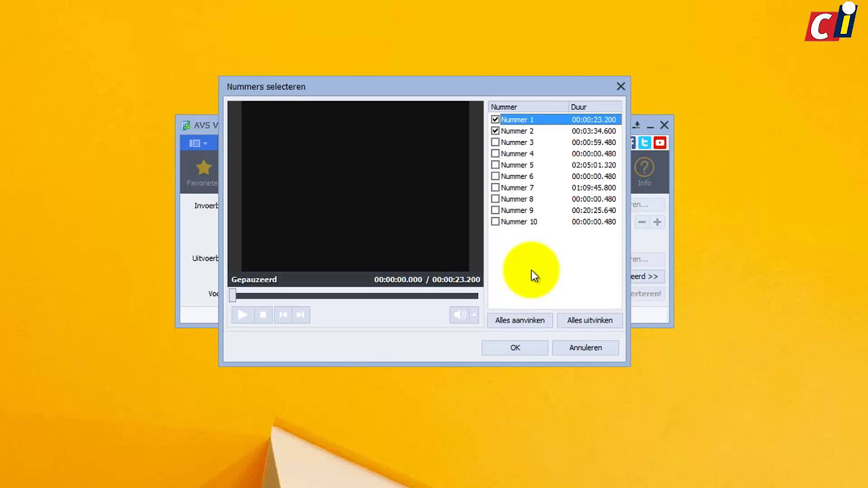Check the Nummer 8 checkbox
This screenshot has width=868, height=488.
tap(495, 199)
